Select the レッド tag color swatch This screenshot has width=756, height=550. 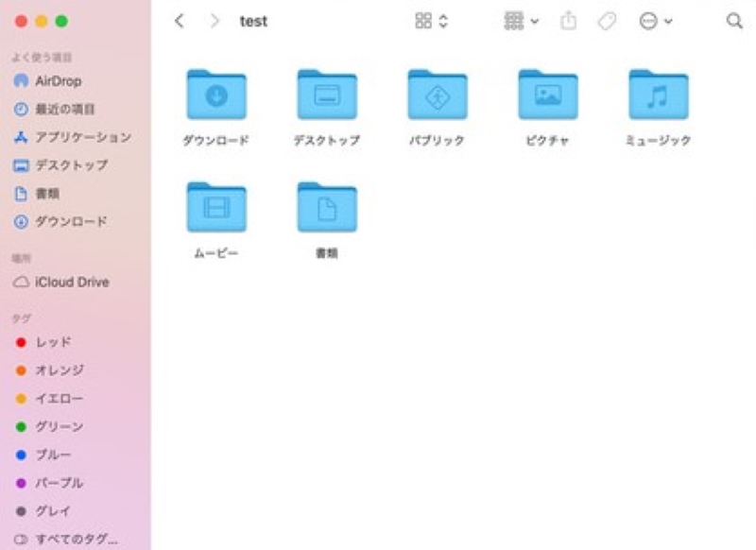(x=22, y=342)
